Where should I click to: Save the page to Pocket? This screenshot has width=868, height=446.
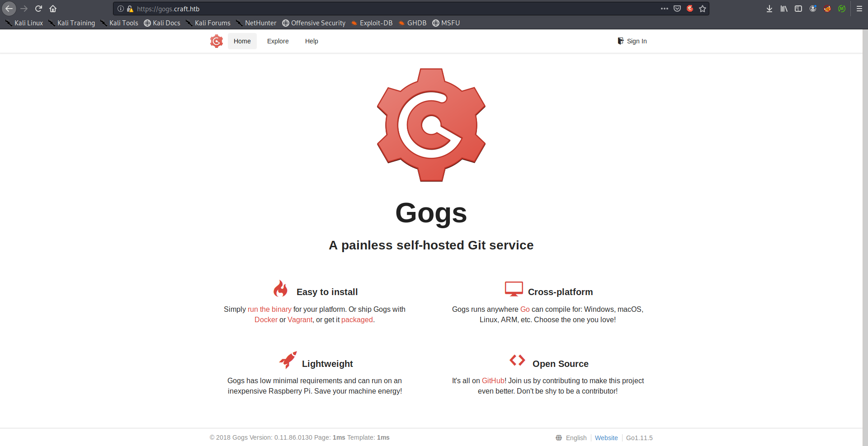tap(677, 9)
